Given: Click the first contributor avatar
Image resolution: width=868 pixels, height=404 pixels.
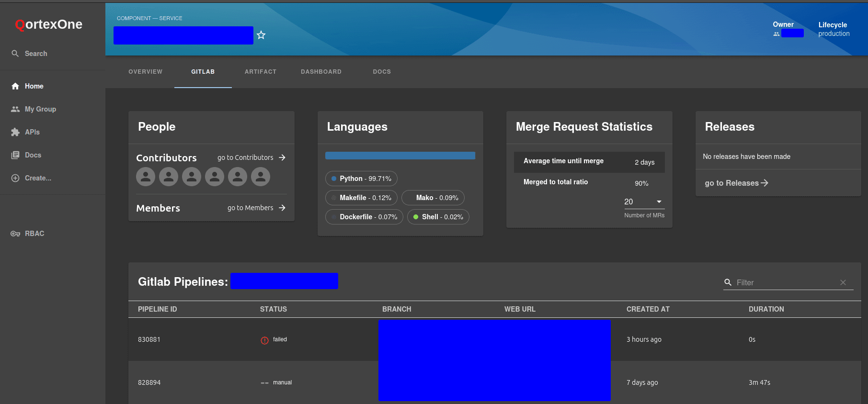Looking at the screenshot, I should (x=146, y=177).
